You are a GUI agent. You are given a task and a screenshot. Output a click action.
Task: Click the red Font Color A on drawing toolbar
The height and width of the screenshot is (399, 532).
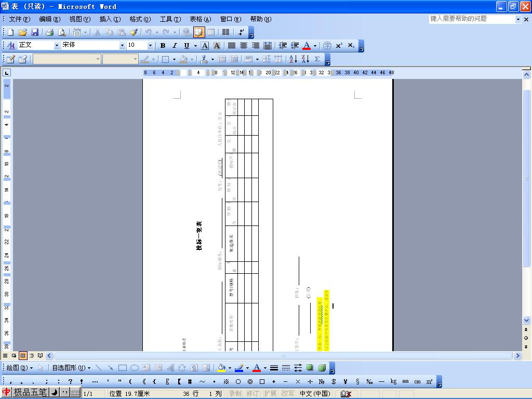(257, 368)
